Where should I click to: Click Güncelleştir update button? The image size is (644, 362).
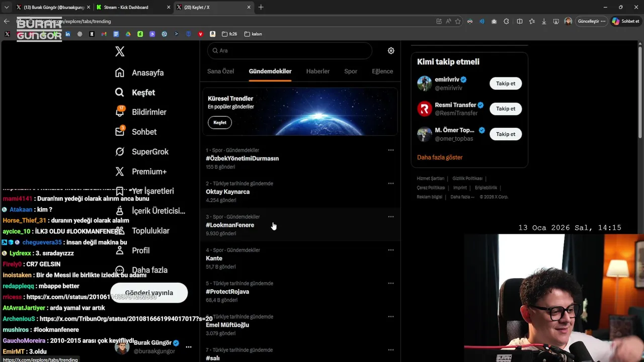click(x=591, y=21)
